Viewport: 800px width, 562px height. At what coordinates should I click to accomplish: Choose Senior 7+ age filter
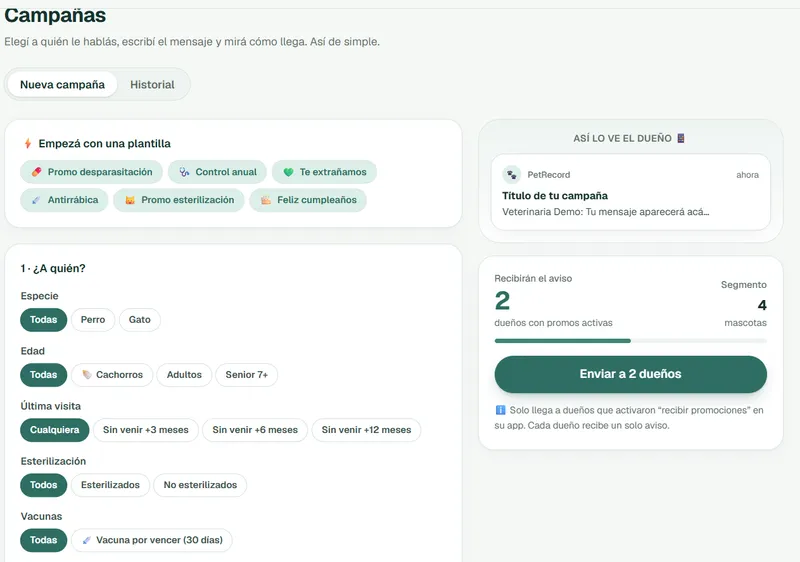click(246, 375)
